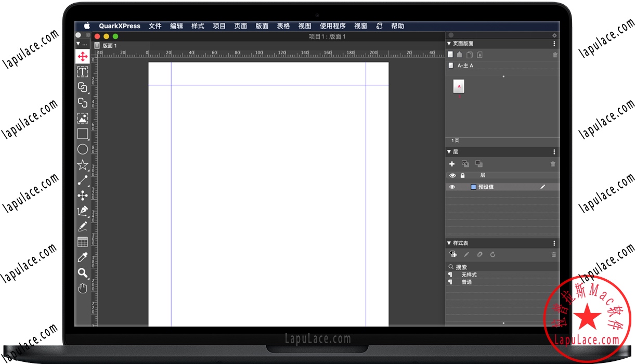The image size is (635, 364).
Task: Select the Starburst tool
Action: click(x=82, y=164)
